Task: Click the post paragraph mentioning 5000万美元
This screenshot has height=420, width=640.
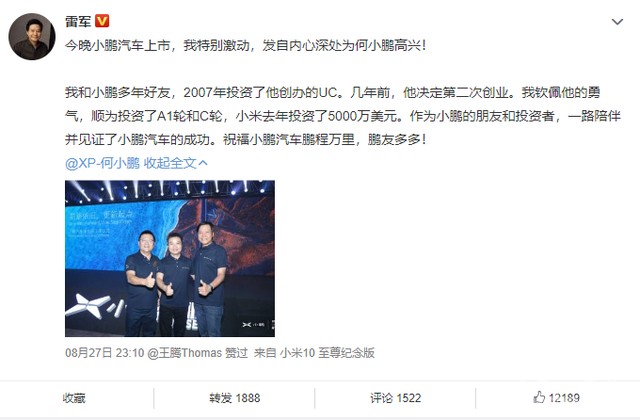Action: coord(342,116)
